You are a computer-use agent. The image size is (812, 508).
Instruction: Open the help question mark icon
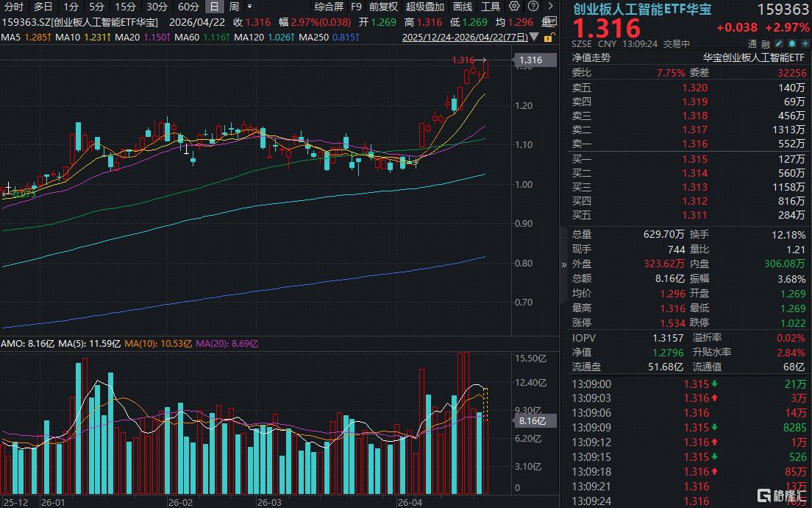point(533,7)
